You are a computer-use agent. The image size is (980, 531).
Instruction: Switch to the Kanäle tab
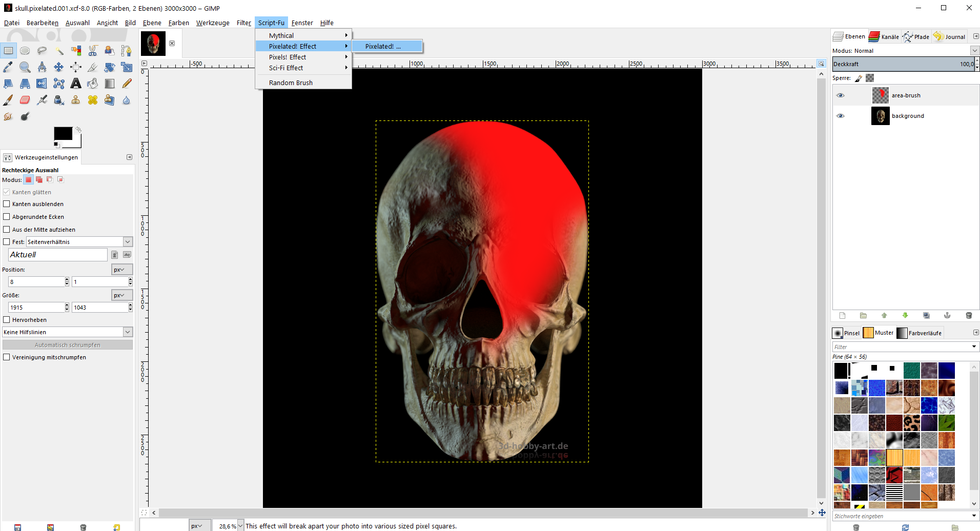click(x=884, y=36)
